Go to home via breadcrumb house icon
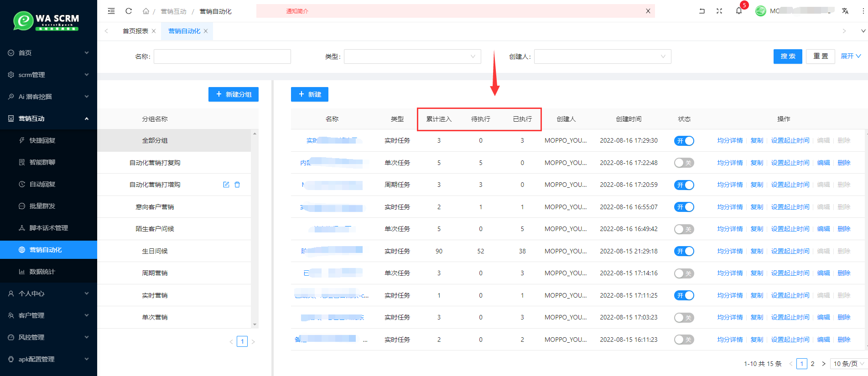 tap(146, 11)
